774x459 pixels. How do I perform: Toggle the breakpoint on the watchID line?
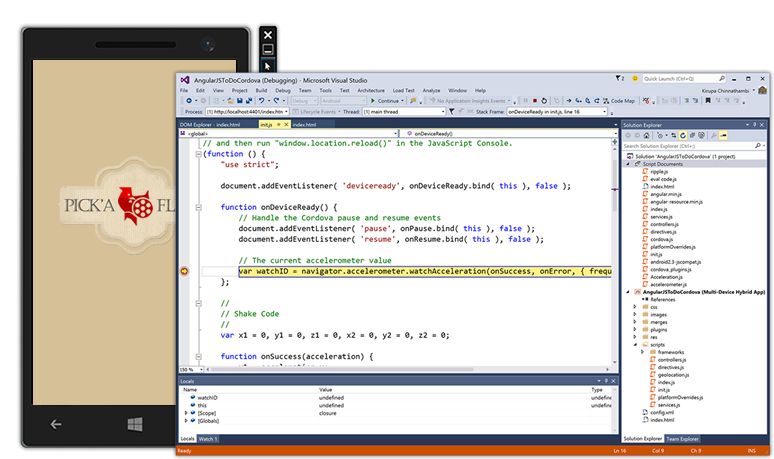pyautogui.click(x=184, y=271)
